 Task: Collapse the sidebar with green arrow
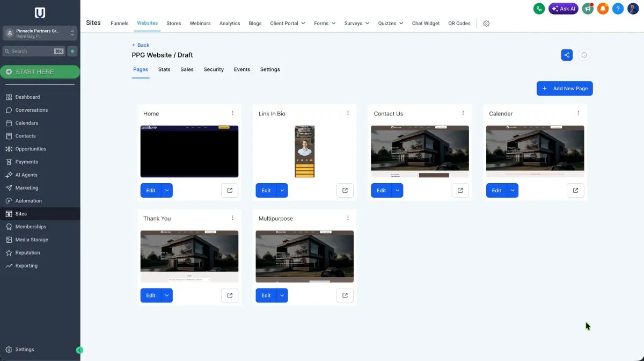[x=79, y=350]
